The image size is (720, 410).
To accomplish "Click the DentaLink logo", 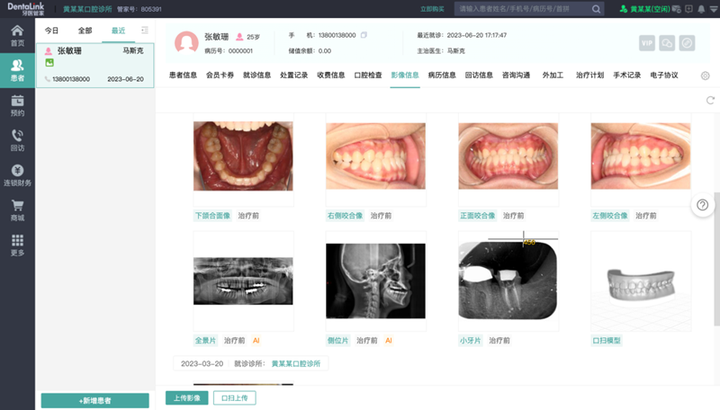I will (26, 8).
